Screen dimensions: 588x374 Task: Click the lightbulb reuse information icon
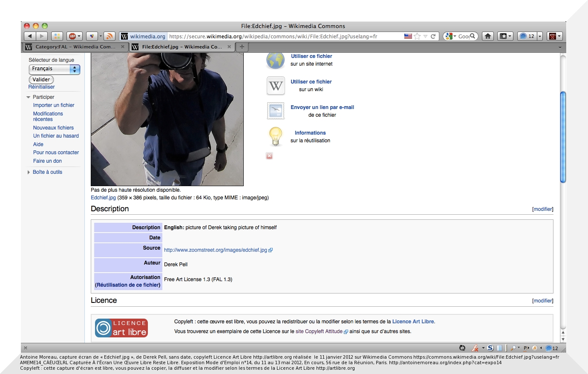click(x=275, y=137)
